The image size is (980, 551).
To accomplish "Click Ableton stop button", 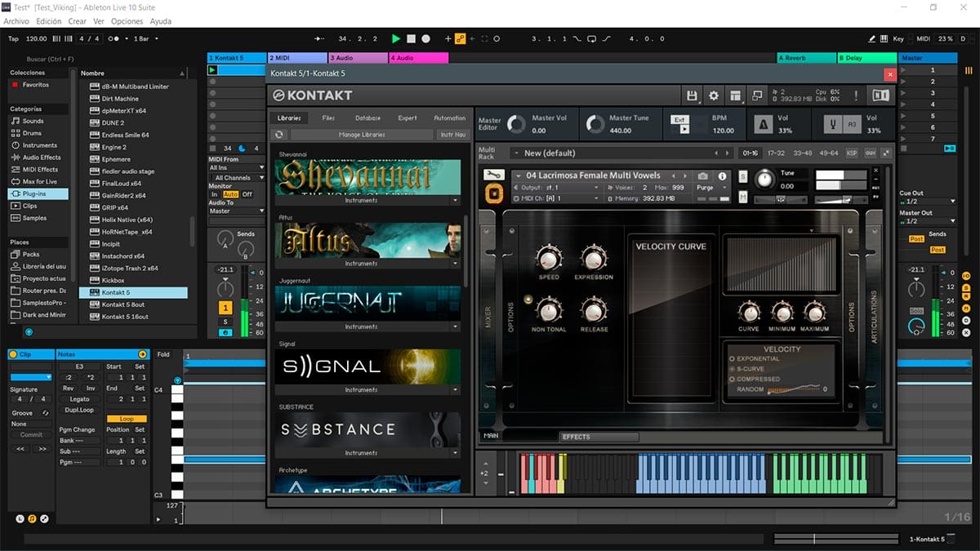I will point(412,38).
